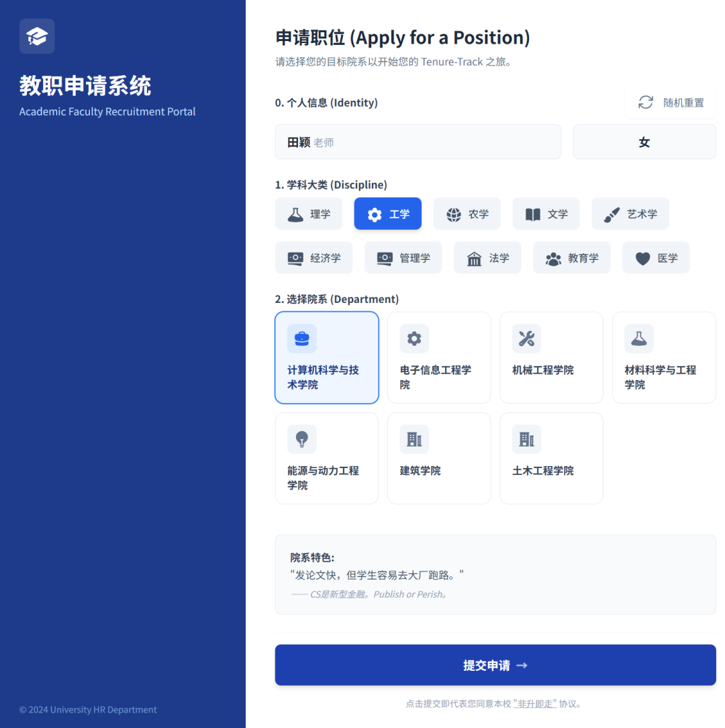Switch discipline to 艺术学

(630, 214)
